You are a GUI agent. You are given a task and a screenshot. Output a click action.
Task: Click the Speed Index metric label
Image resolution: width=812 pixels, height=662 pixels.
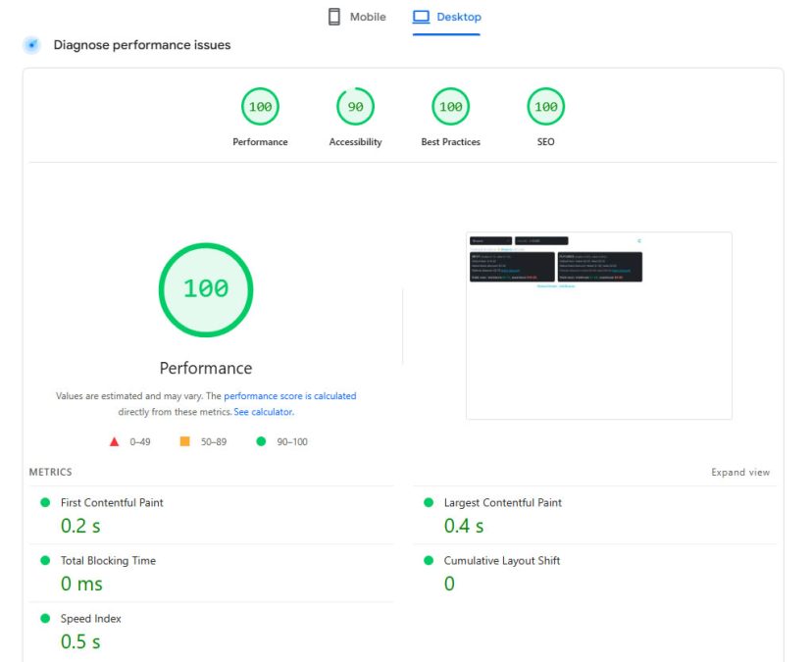[x=90, y=619]
